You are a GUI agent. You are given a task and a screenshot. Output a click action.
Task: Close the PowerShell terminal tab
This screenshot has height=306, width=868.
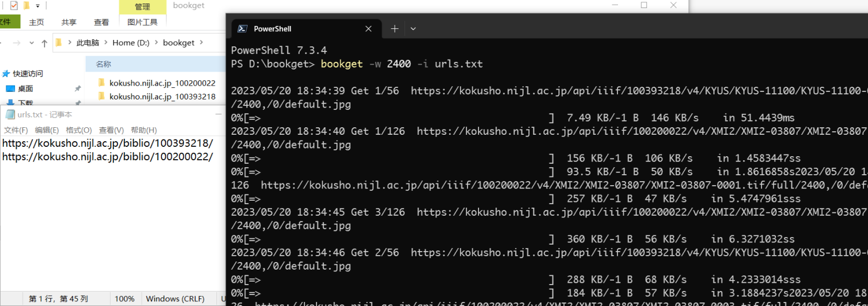(x=369, y=29)
